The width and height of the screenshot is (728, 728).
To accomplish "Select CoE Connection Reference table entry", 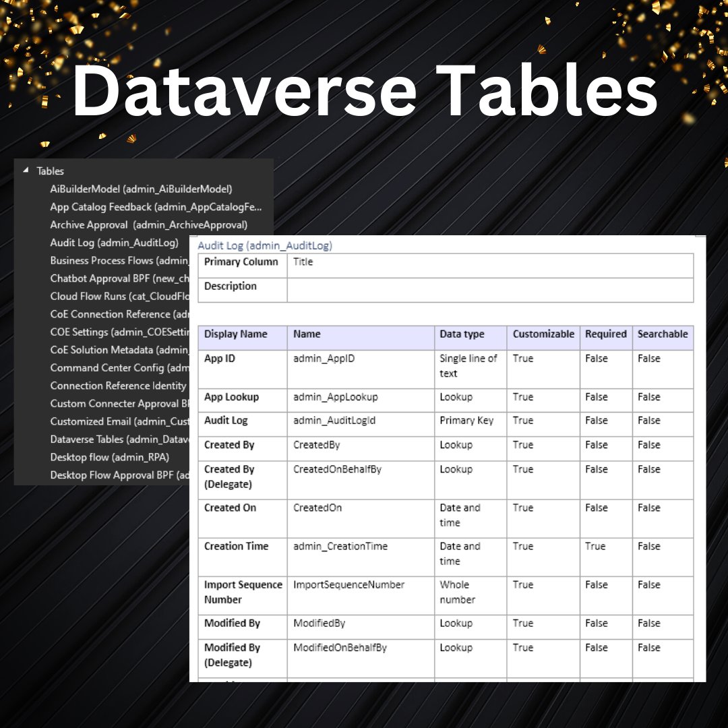I will point(120,314).
